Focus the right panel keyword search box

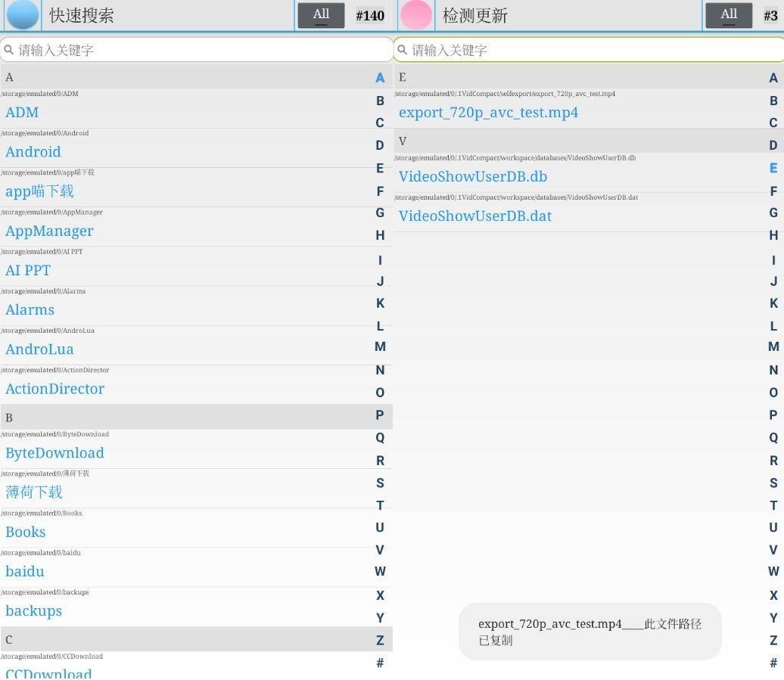coord(589,50)
